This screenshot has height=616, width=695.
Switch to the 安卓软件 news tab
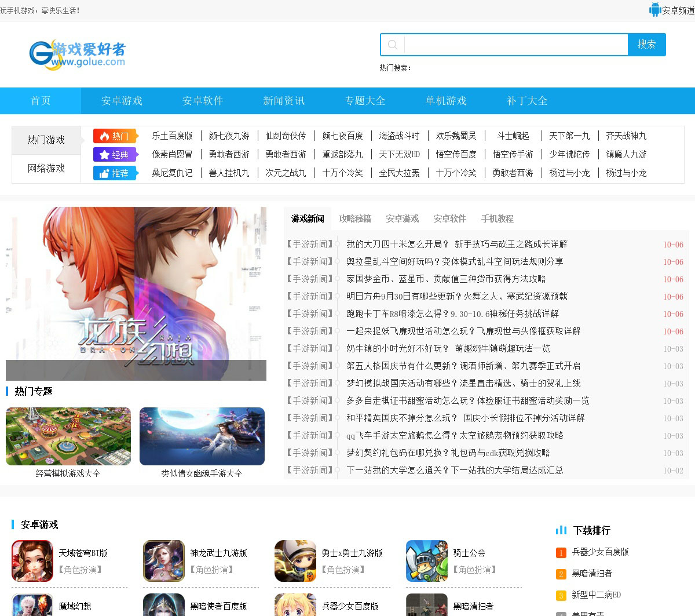[x=449, y=218]
